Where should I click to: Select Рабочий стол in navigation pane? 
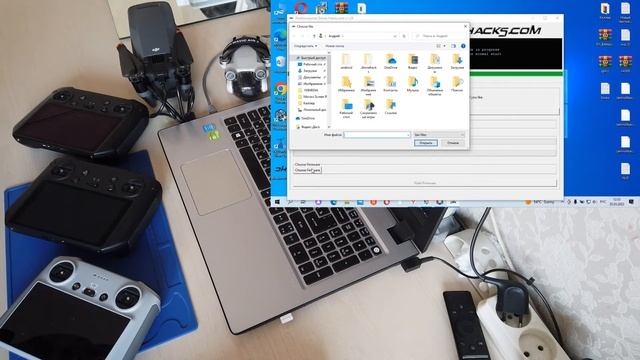311,64
